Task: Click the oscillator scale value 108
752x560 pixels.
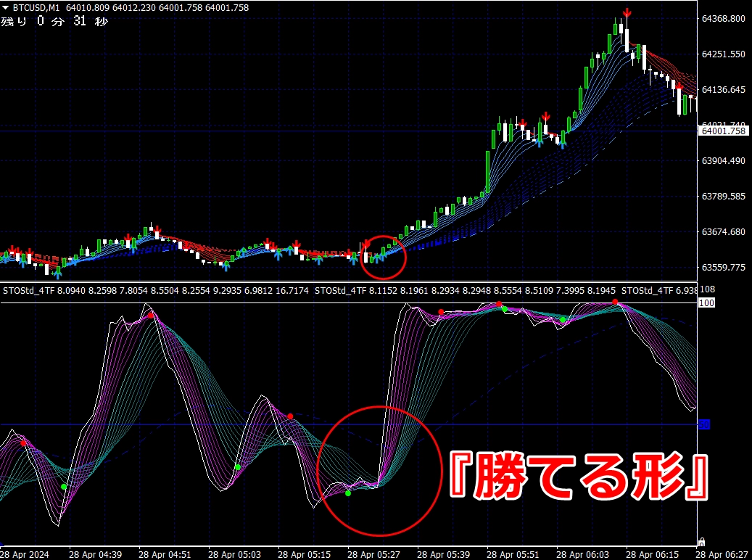Action: 707,289
